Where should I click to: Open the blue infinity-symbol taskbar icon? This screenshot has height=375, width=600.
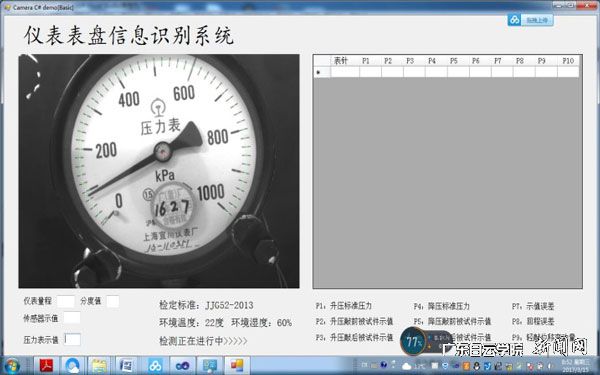pyautogui.click(x=183, y=366)
